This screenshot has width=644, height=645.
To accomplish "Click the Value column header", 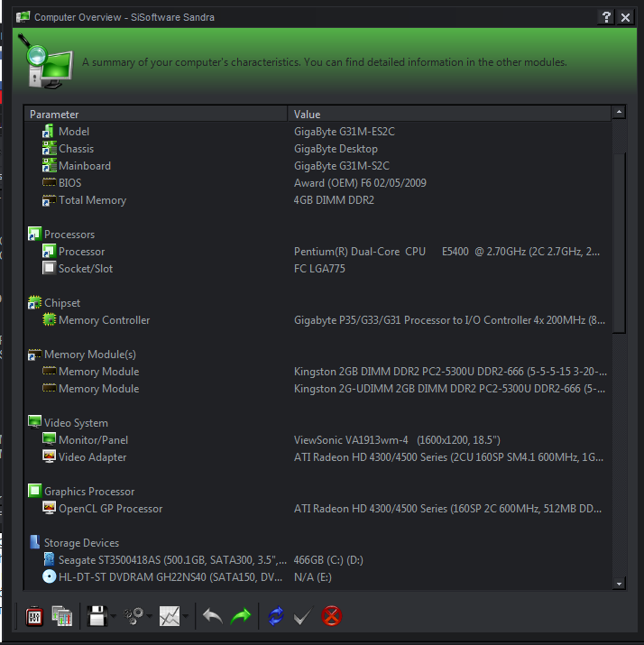I will [x=449, y=114].
